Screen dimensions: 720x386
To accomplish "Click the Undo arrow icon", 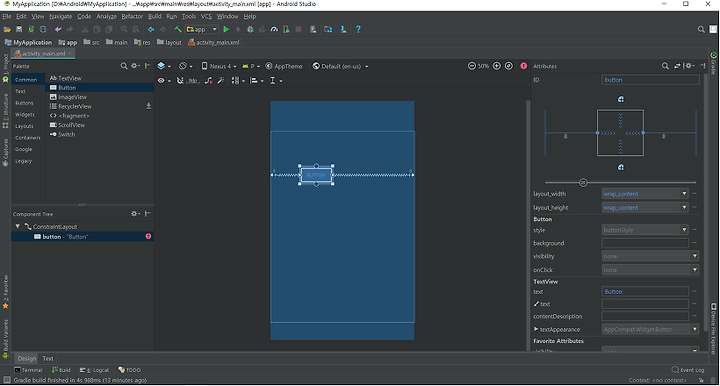I will point(58,29).
